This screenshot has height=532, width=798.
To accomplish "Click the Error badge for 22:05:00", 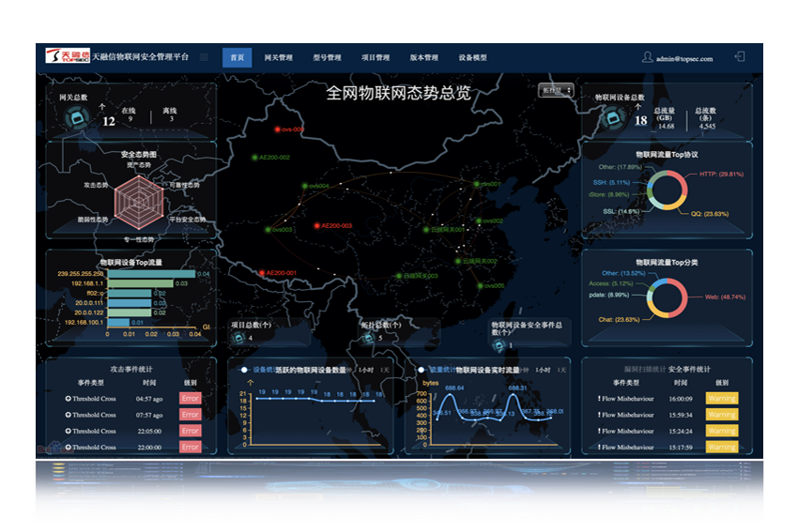I will [x=191, y=431].
